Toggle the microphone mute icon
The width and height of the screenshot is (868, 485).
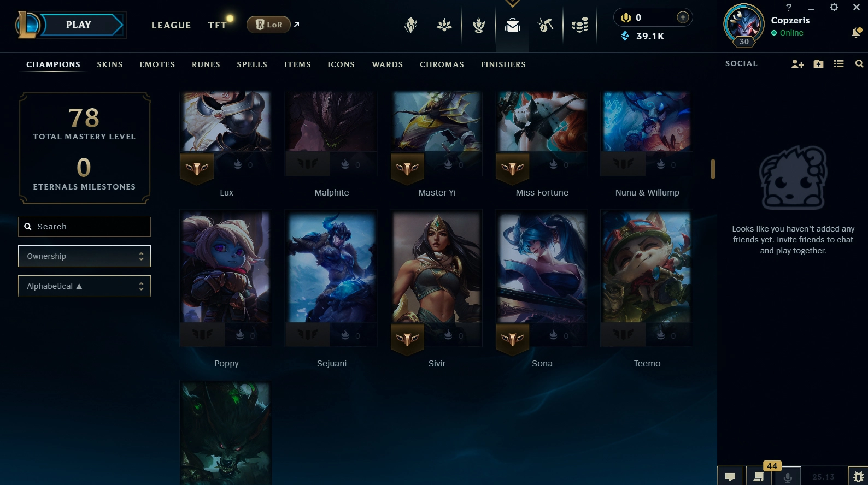click(x=788, y=477)
